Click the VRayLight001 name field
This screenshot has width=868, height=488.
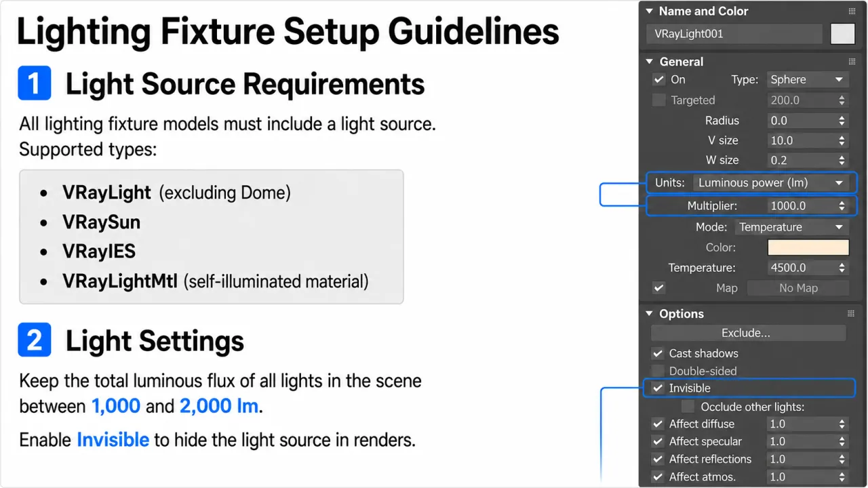tap(734, 34)
